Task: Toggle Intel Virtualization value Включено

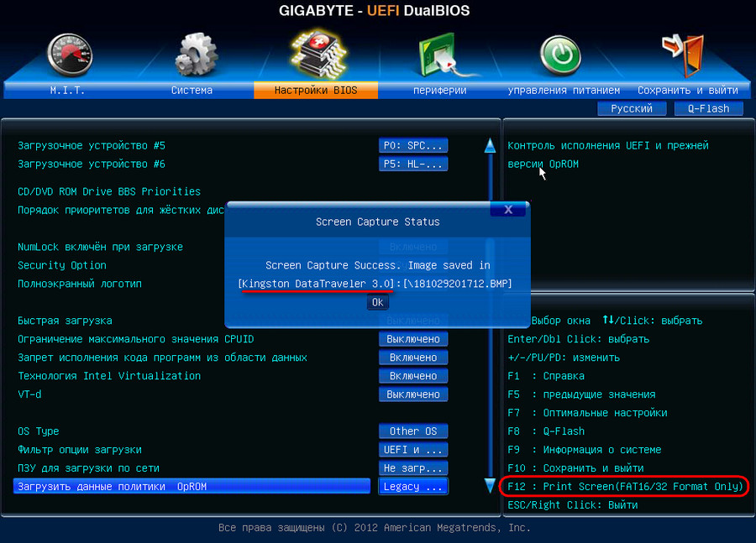Action: click(413, 376)
